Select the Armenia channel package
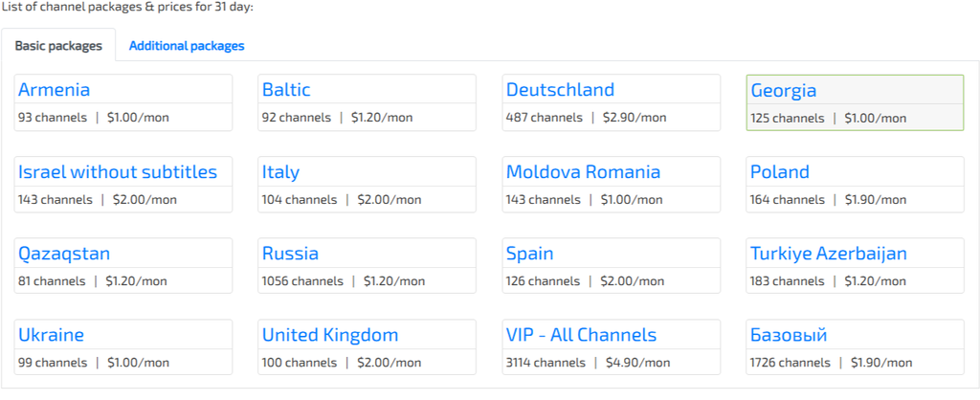This screenshot has width=980, height=400. [55, 90]
